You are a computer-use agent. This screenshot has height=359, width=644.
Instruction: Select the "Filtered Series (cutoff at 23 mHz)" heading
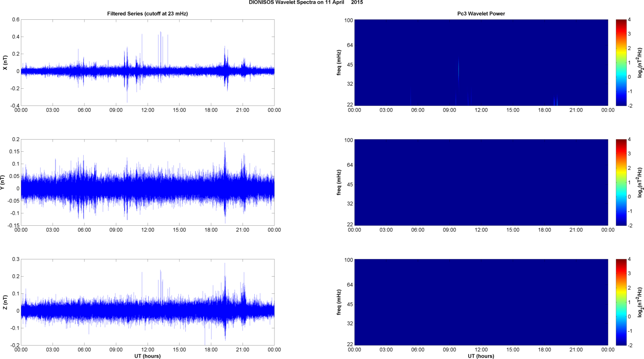click(148, 13)
